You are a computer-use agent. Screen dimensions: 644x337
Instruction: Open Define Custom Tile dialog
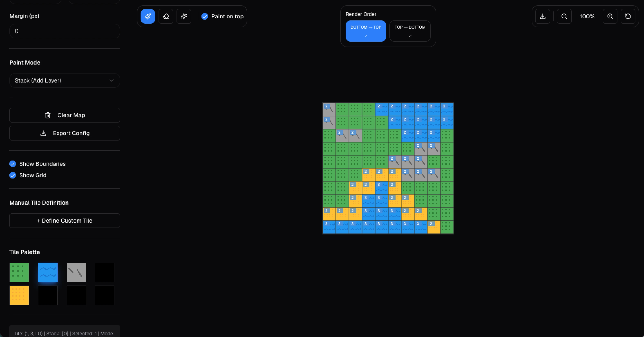pos(65,221)
